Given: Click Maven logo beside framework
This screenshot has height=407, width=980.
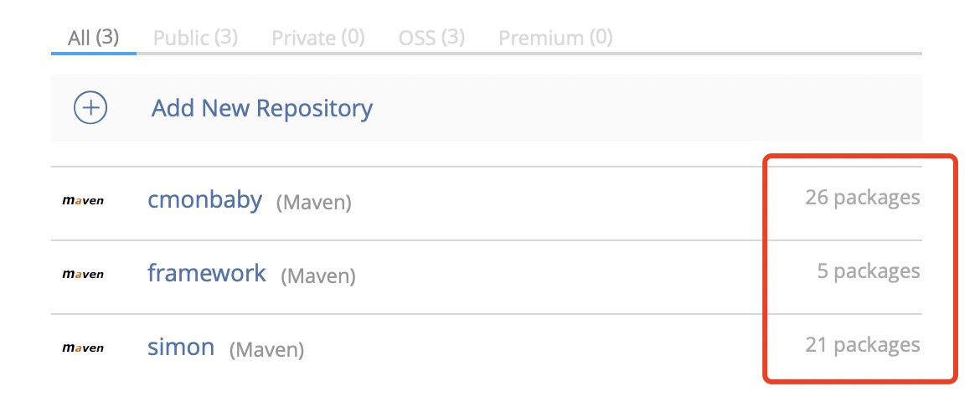Looking at the screenshot, I should point(83,274).
